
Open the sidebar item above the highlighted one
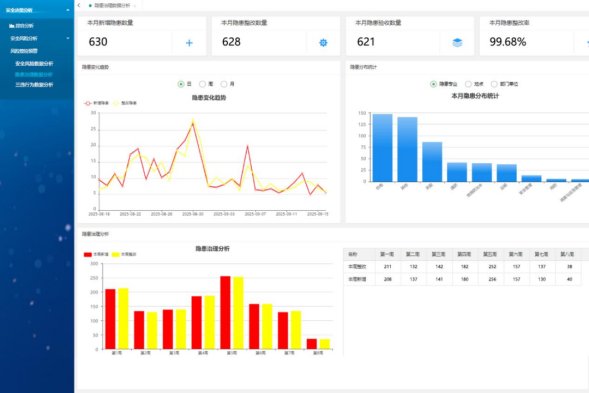[34, 64]
